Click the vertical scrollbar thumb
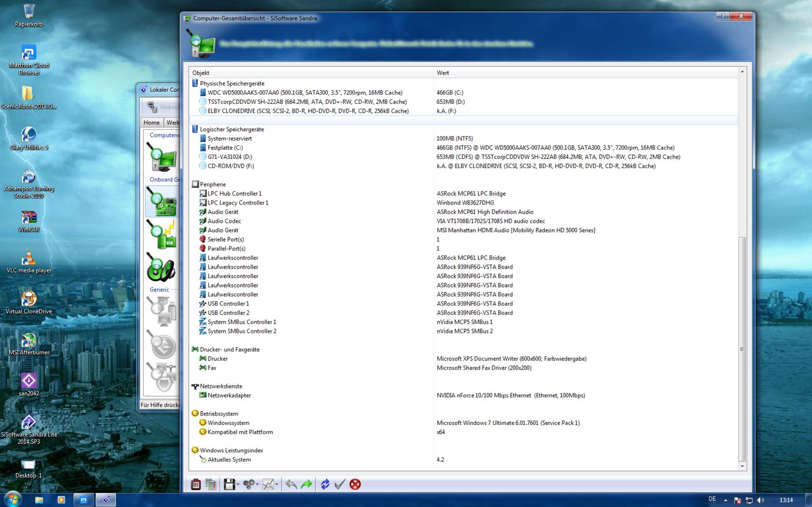The image size is (812, 507). [x=742, y=349]
